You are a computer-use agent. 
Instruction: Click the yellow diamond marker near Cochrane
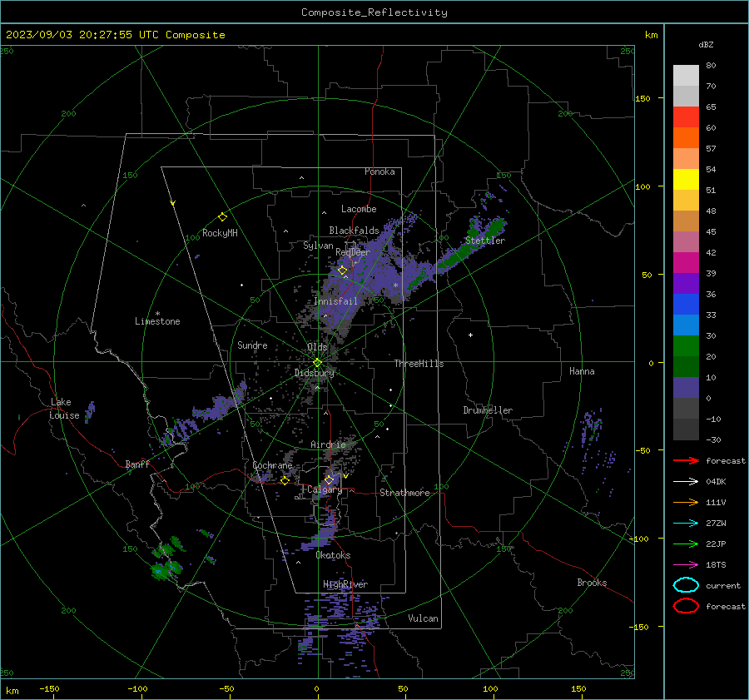(285, 481)
